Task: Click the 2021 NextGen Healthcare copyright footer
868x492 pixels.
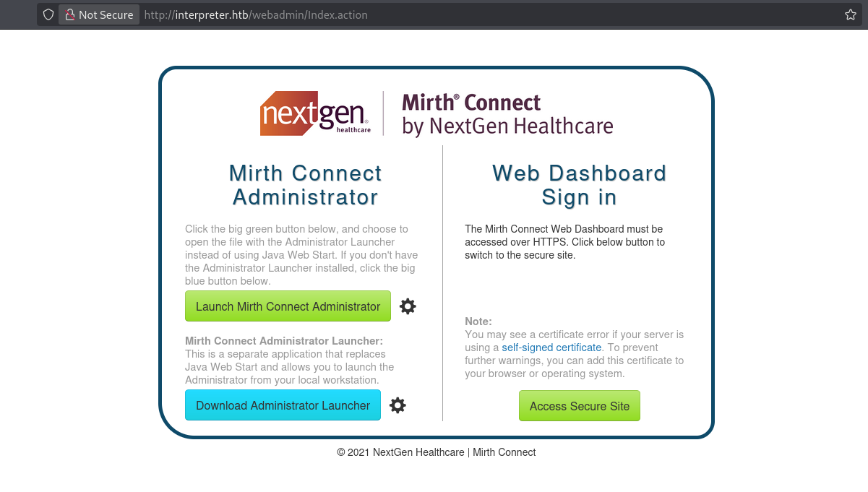Action: point(437,452)
